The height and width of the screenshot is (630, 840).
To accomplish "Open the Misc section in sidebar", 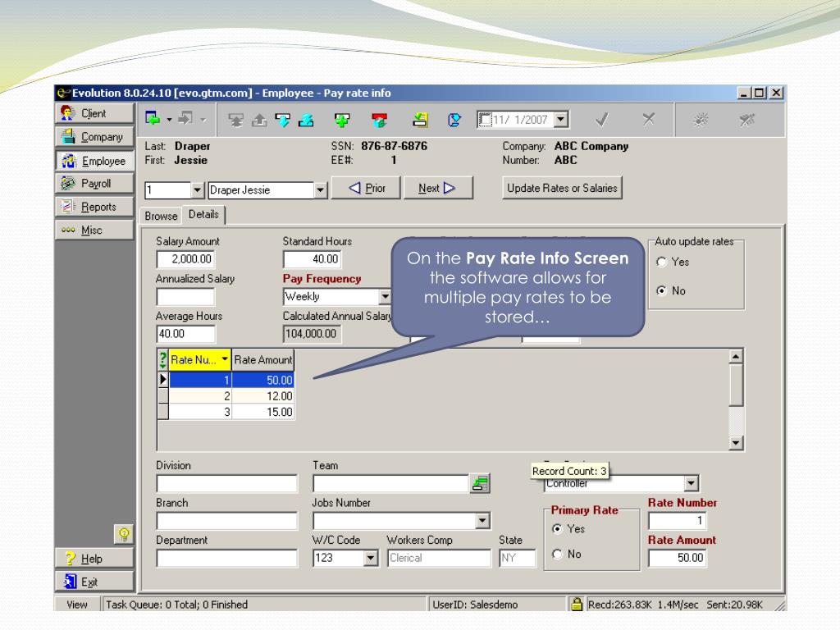I will coord(94,230).
